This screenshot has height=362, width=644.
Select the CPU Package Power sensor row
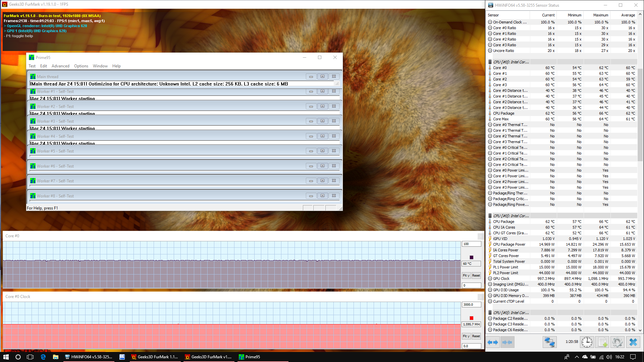point(562,244)
